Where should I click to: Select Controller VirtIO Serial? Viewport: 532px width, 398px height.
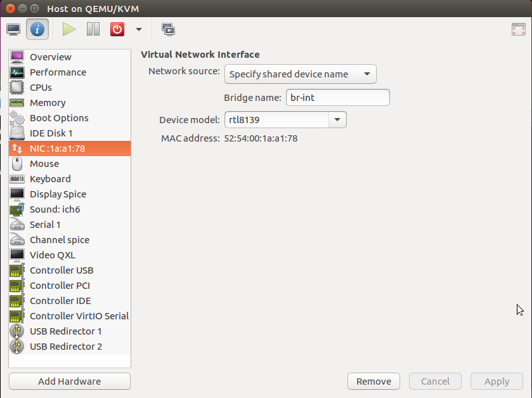coord(70,316)
